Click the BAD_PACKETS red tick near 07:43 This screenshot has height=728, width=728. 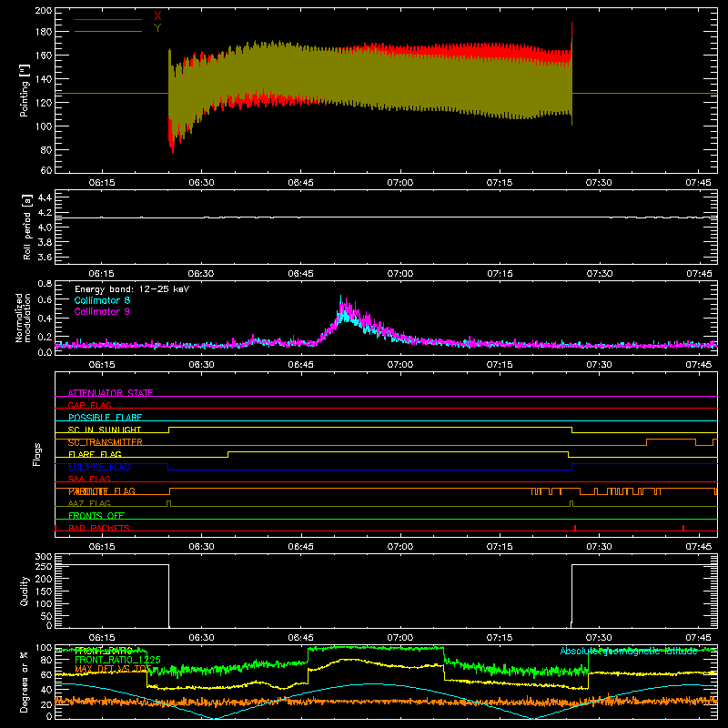tap(683, 528)
